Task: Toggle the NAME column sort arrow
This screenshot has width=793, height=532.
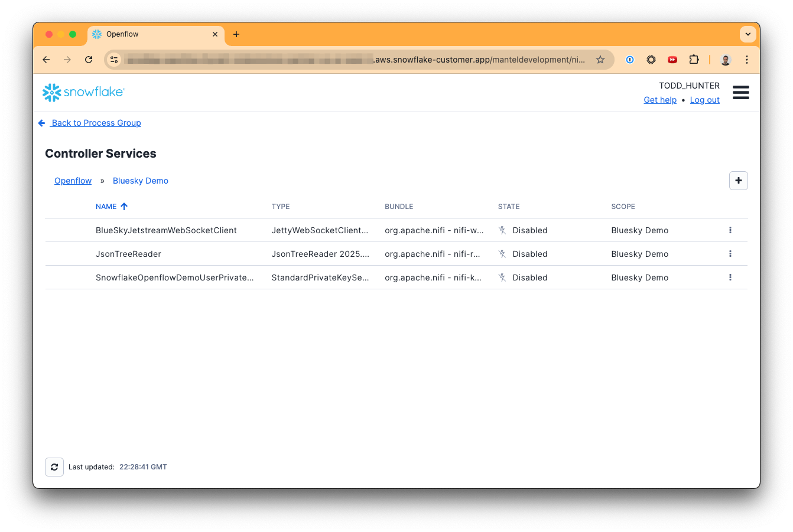Action: click(x=124, y=207)
